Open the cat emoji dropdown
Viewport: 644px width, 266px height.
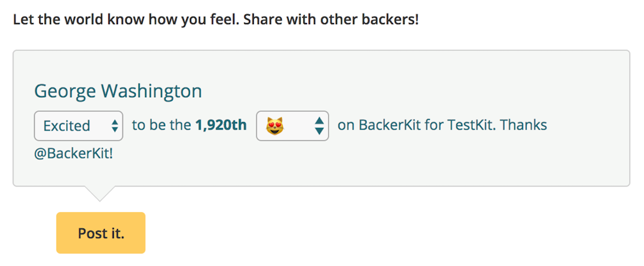click(292, 126)
